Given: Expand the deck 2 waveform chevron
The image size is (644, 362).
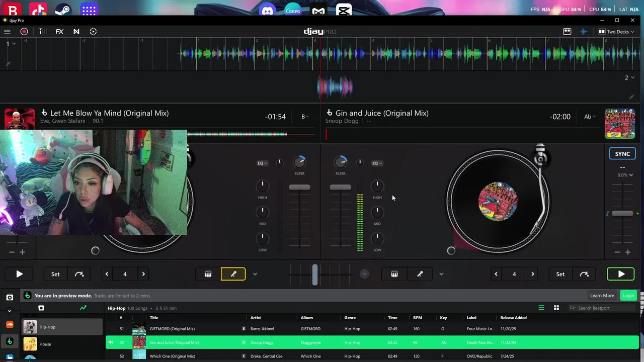Looking at the screenshot, I should tap(632, 77).
